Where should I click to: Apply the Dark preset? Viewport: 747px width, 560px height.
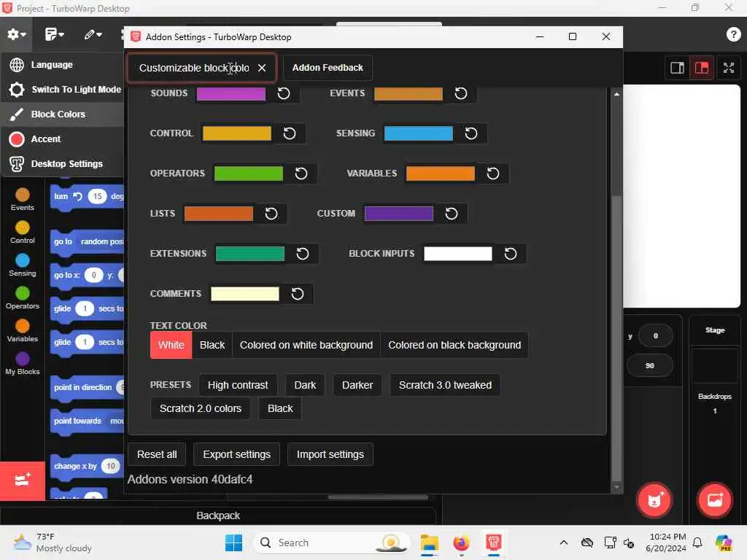pyautogui.click(x=305, y=385)
